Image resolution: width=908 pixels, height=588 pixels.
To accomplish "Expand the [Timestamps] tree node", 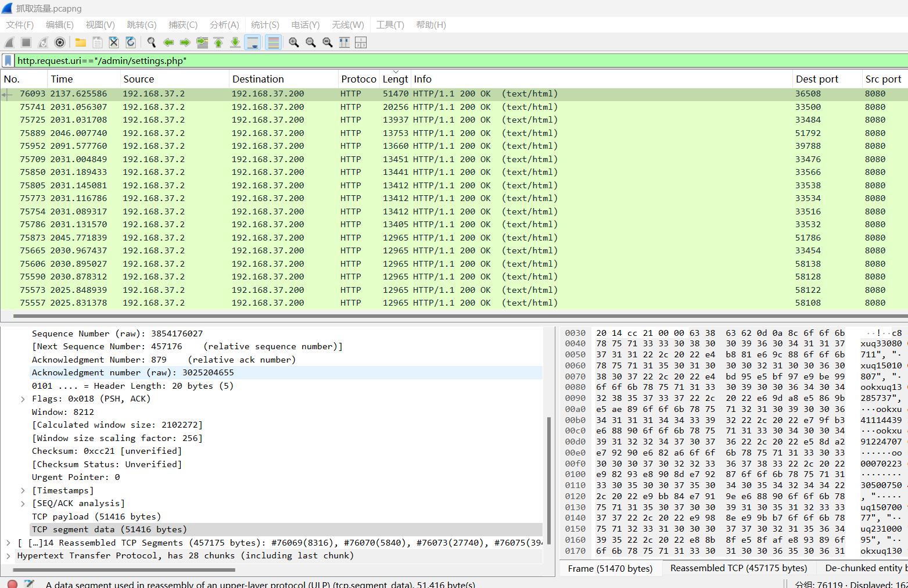I will click(x=23, y=490).
